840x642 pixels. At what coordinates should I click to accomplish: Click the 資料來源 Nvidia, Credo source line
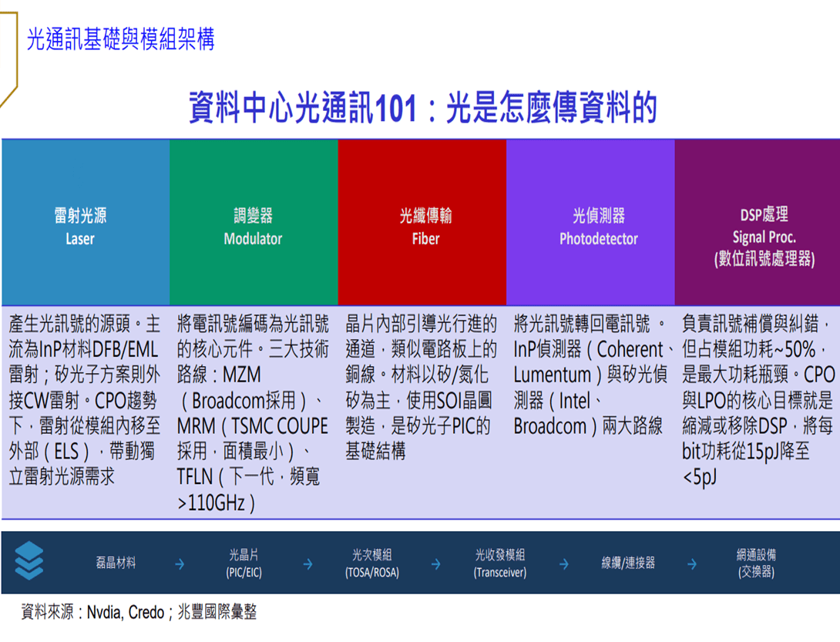[x=139, y=612]
